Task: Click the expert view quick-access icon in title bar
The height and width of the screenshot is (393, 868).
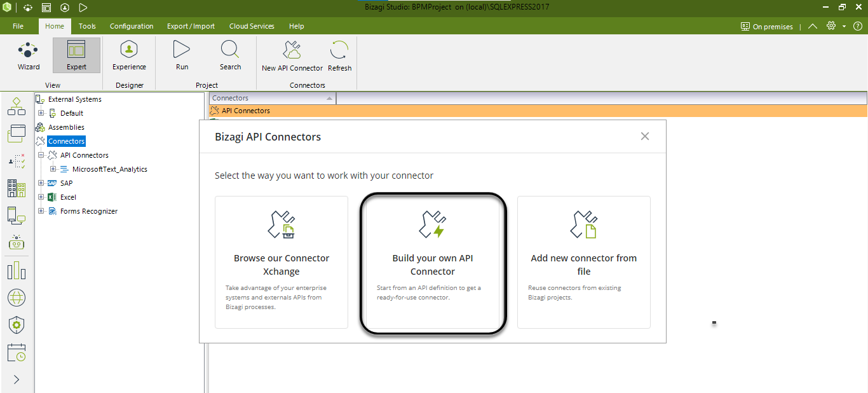Action: pos(46,8)
